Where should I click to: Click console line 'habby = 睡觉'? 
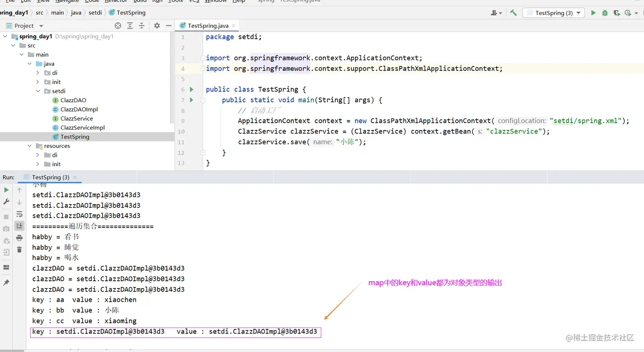[x=55, y=247]
